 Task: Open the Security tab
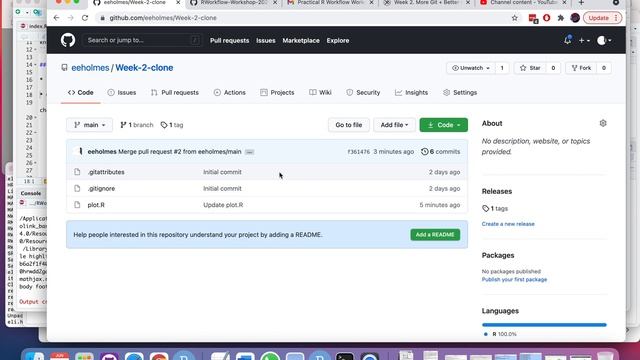click(x=363, y=93)
